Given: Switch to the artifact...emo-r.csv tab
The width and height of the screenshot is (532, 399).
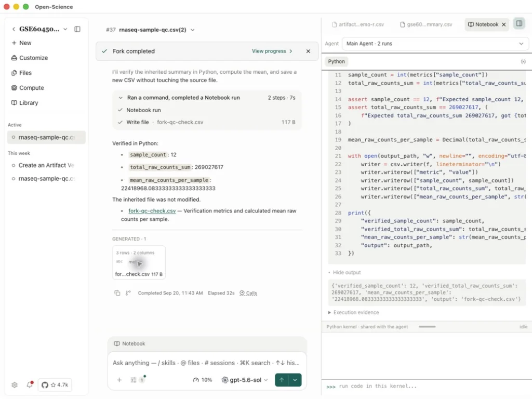Looking at the screenshot, I should tap(358, 24).
